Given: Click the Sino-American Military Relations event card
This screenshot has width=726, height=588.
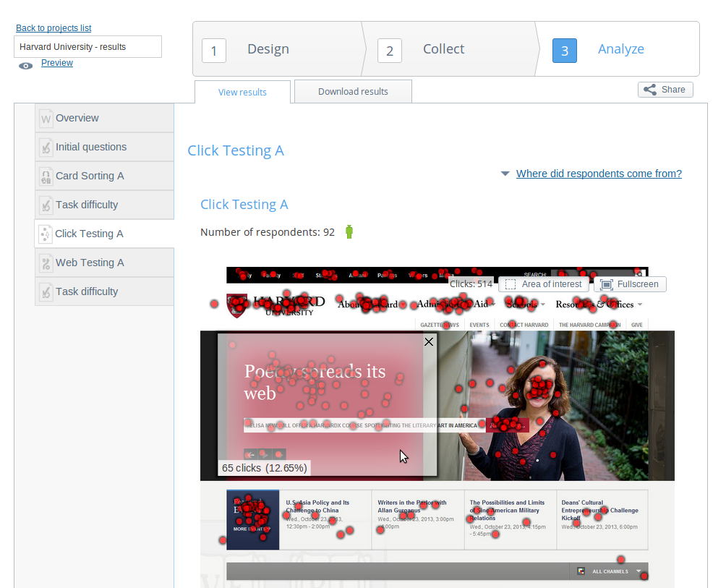Looking at the screenshot, I should 511,520.
